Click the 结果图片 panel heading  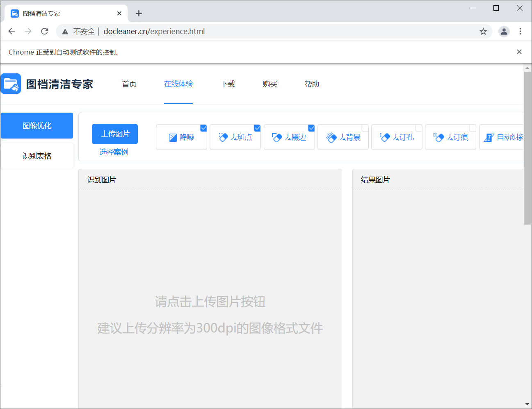click(x=375, y=180)
